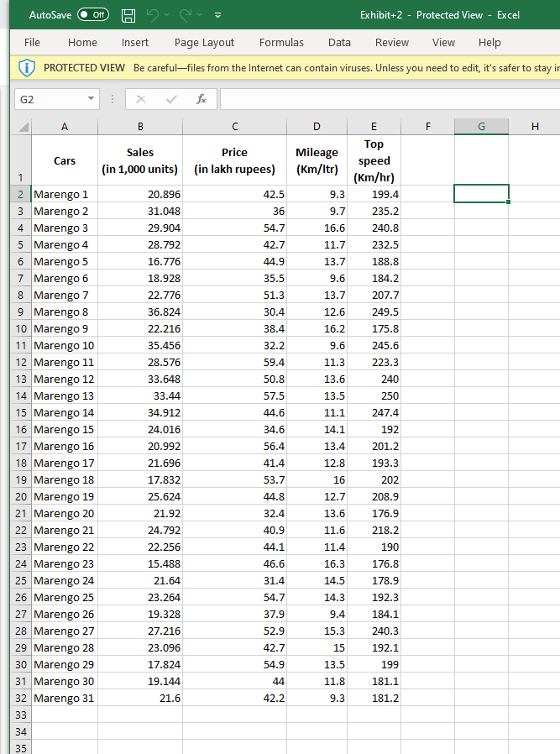Click price value 36 for Marengo 2

(234, 211)
